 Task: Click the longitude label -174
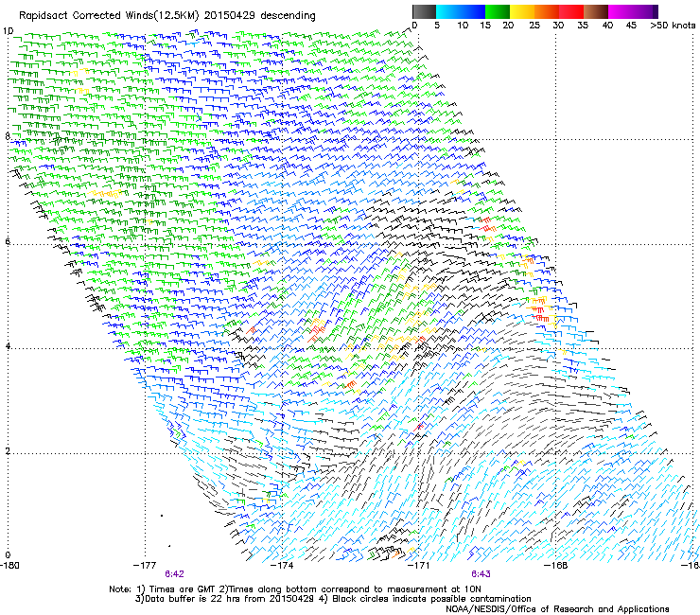(282, 566)
